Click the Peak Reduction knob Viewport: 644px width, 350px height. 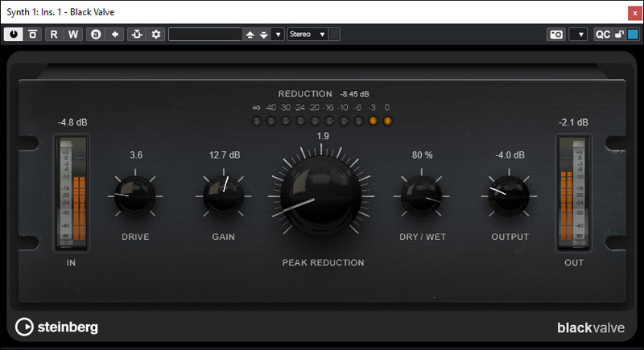[321, 192]
